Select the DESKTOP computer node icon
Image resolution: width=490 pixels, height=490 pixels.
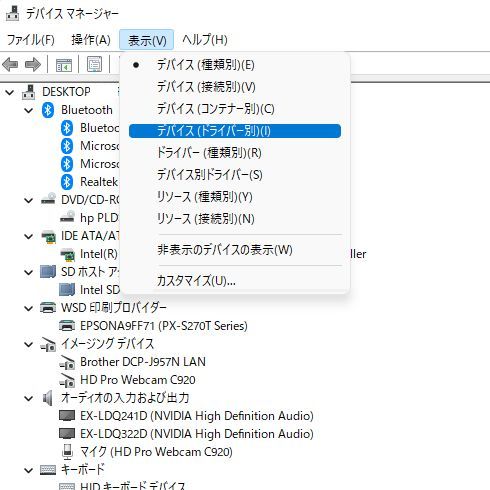pyautogui.click(x=29, y=92)
